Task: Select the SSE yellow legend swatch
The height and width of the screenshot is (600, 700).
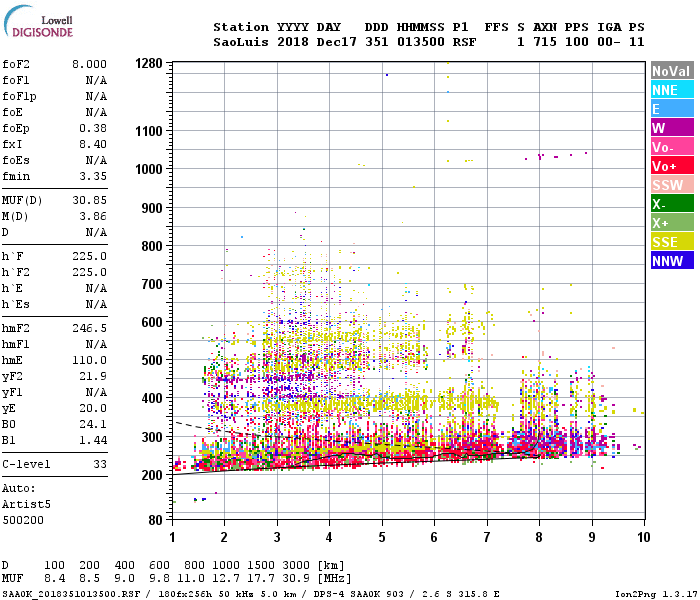Action: pyautogui.click(x=672, y=242)
